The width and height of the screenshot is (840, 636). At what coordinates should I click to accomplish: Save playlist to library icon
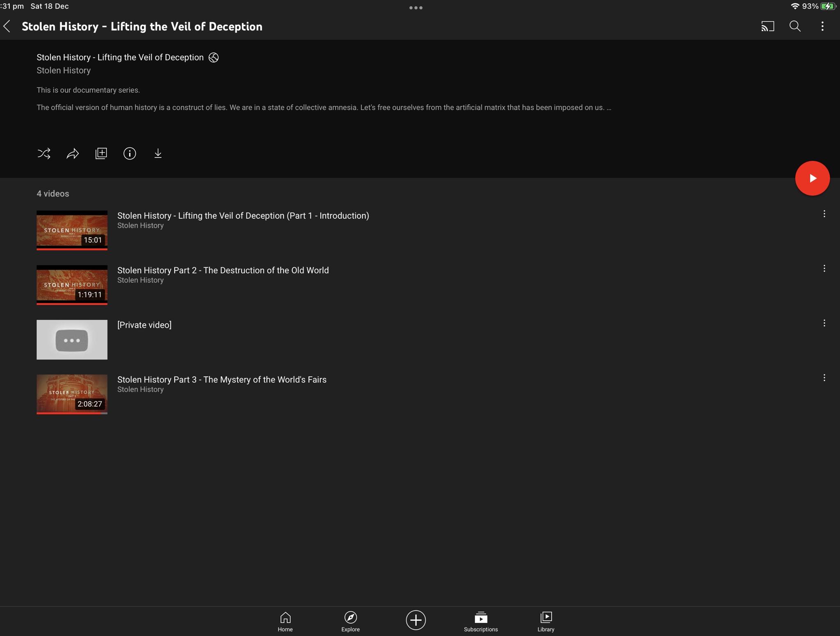click(x=101, y=153)
